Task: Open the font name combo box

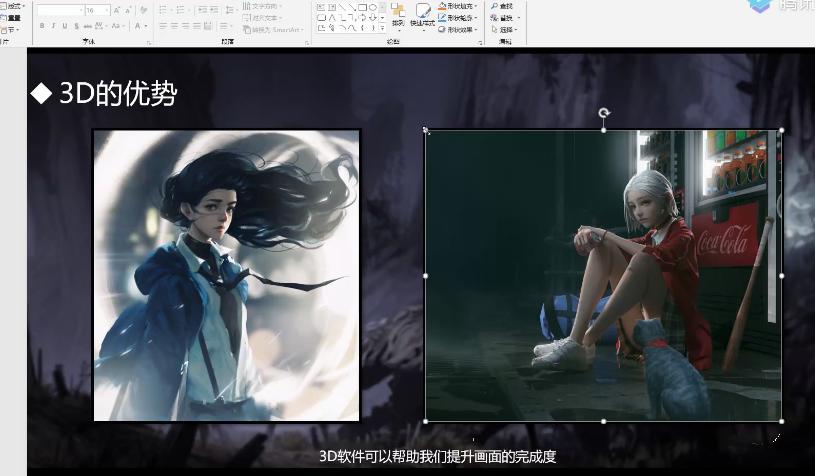Action: (x=60, y=10)
